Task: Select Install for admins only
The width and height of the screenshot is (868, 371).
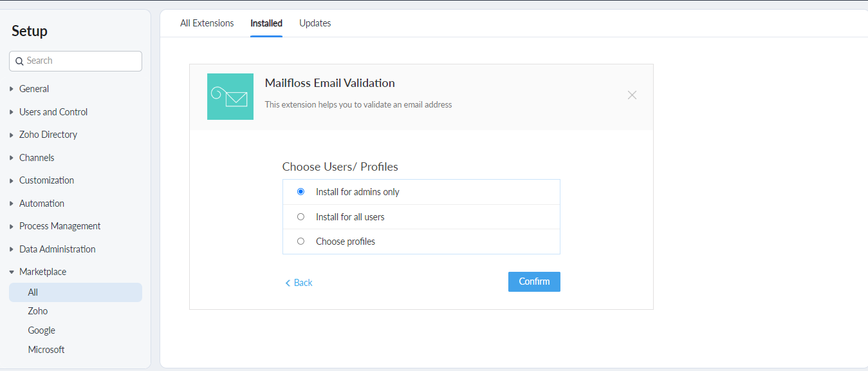Action: [x=300, y=192]
